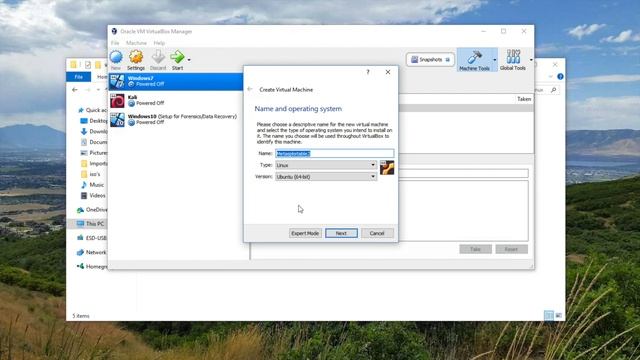Open Music in Explorer sidebar
This screenshot has height=360, width=640.
click(93, 184)
